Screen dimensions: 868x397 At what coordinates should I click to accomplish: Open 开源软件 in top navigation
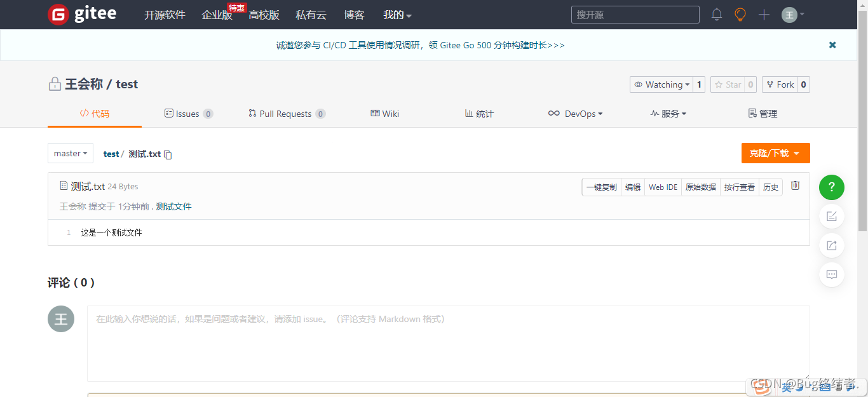[165, 15]
